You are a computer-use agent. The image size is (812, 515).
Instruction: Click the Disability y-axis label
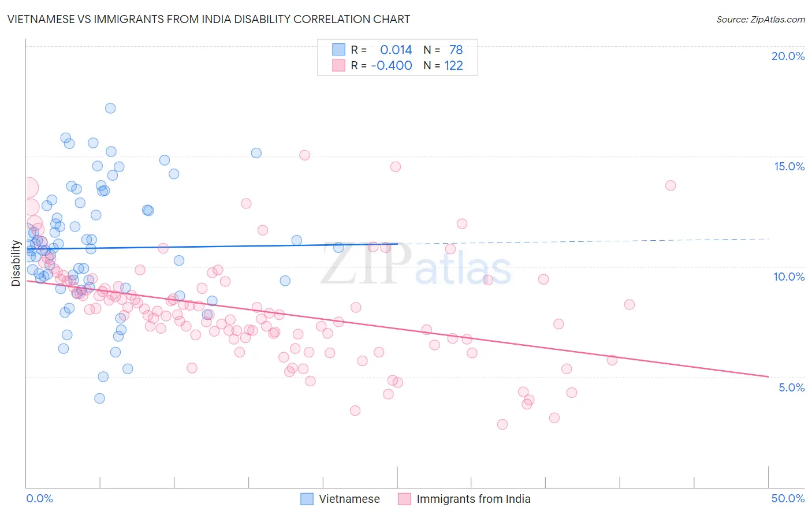point(16,263)
